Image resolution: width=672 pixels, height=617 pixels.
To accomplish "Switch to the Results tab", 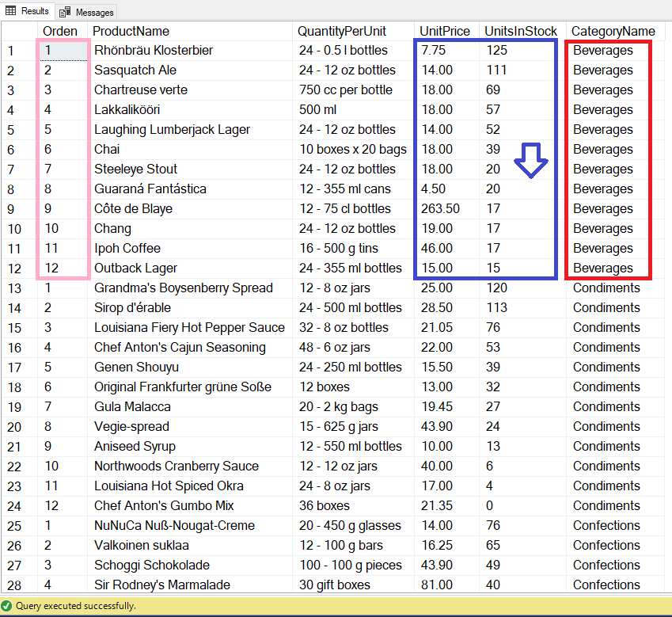I will (x=27, y=11).
